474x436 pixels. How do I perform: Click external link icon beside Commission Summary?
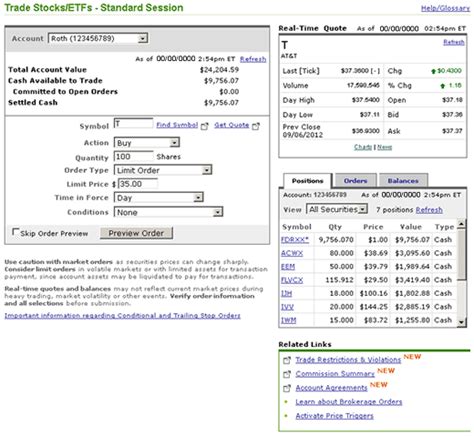[287, 374]
